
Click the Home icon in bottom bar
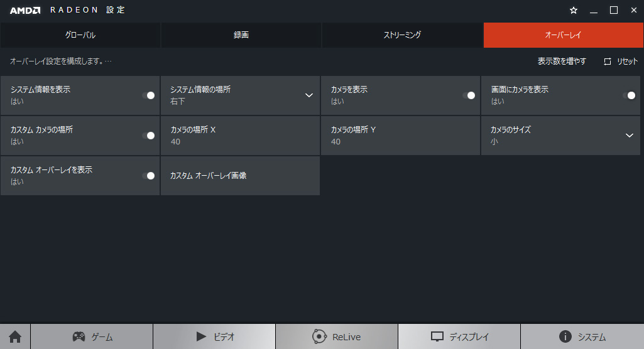click(15, 337)
